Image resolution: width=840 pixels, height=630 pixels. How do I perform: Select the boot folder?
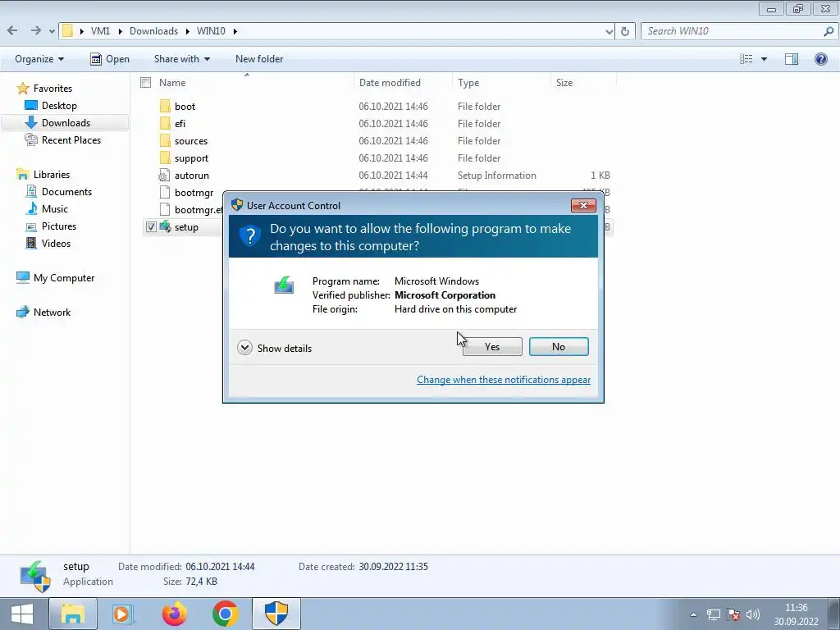185,106
